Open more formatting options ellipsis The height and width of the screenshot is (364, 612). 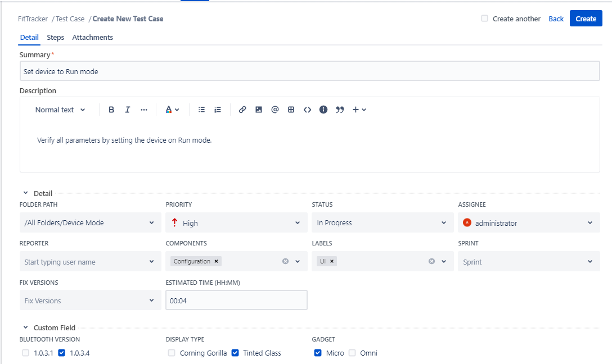pyautogui.click(x=144, y=110)
